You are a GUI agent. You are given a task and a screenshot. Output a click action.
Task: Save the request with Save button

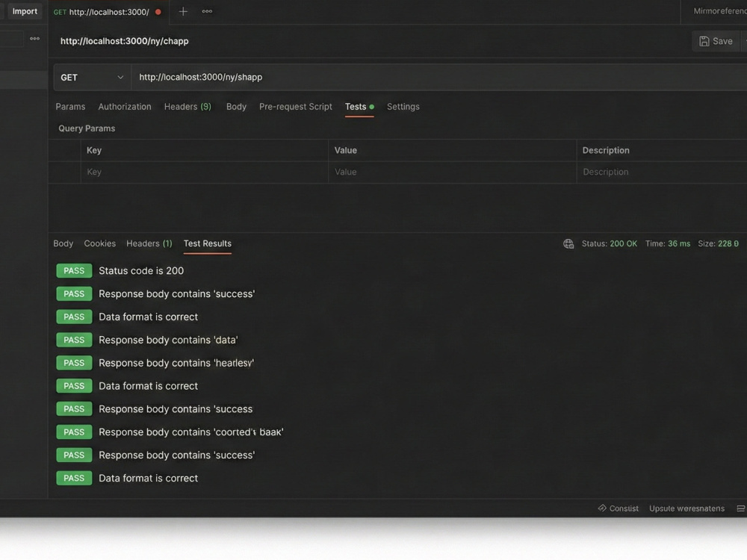coord(716,41)
